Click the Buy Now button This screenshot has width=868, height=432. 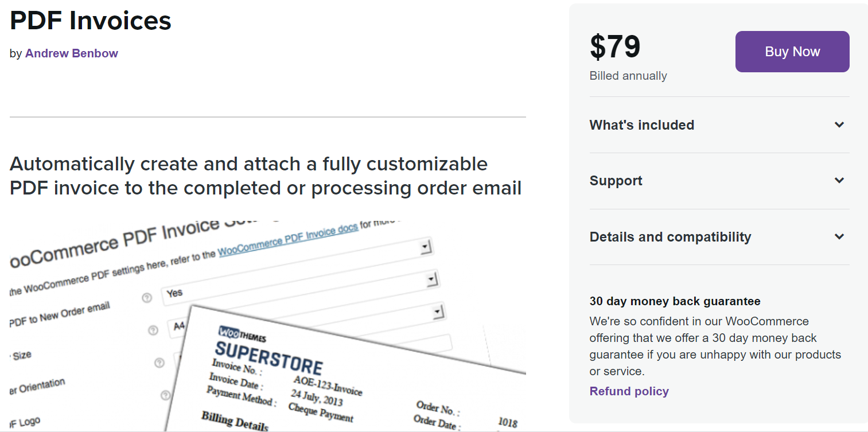(792, 52)
